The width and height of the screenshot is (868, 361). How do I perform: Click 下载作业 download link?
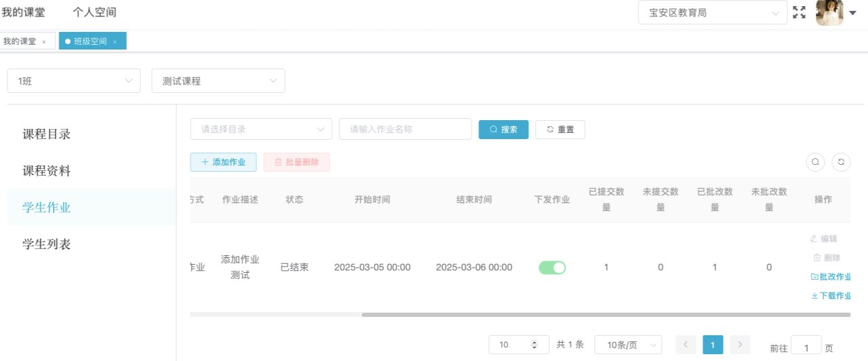pyautogui.click(x=831, y=296)
